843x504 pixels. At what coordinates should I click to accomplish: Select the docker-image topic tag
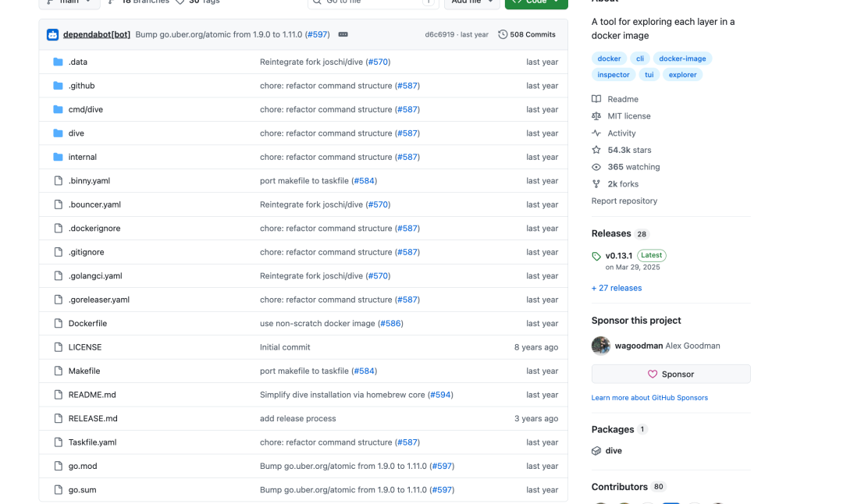point(682,58)
